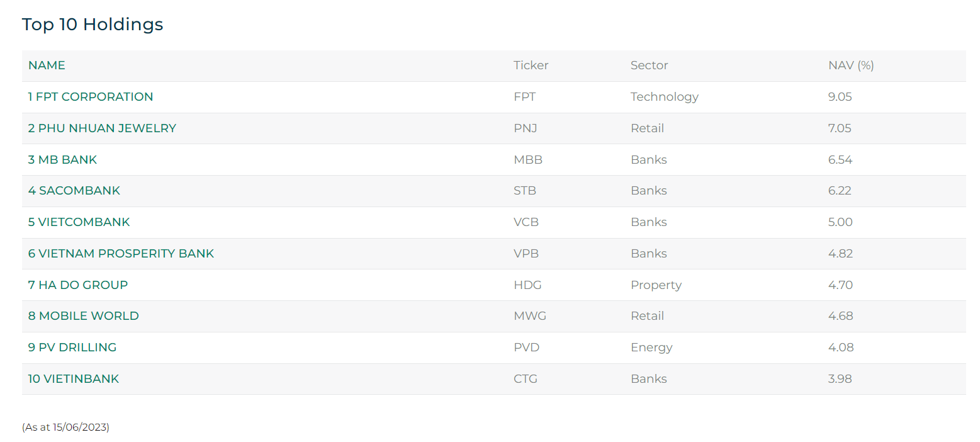Click the Sector column header
Screen dimensions: 980x442
(x=649, y=65)
